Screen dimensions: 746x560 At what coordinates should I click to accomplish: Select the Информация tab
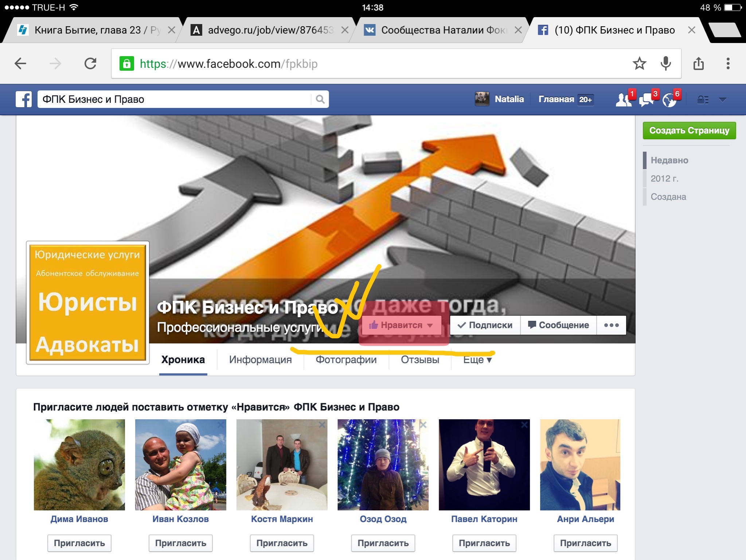pyautogui.click(x=260, y=360)
